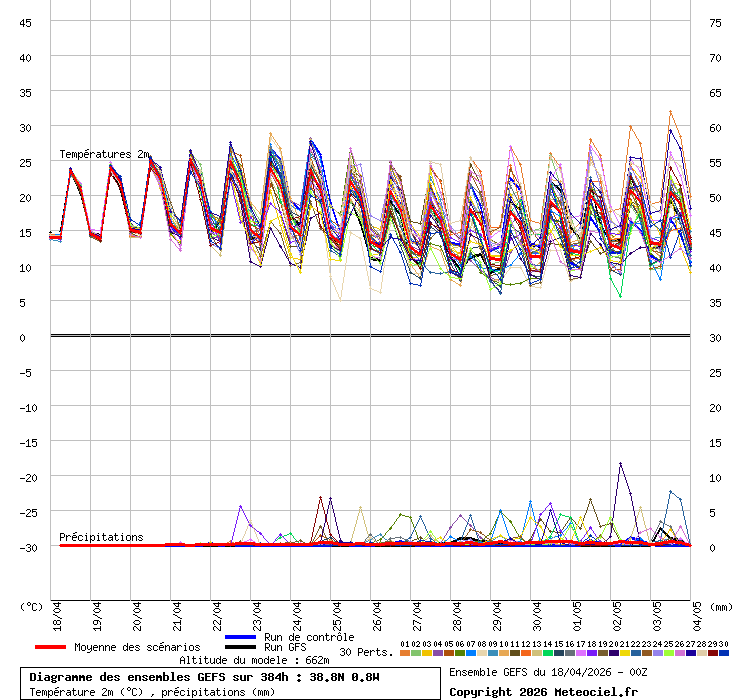This screenshot has height=700, width=740.
Task: Select perturbation 30 color swatch
Action: pos(723,653)
